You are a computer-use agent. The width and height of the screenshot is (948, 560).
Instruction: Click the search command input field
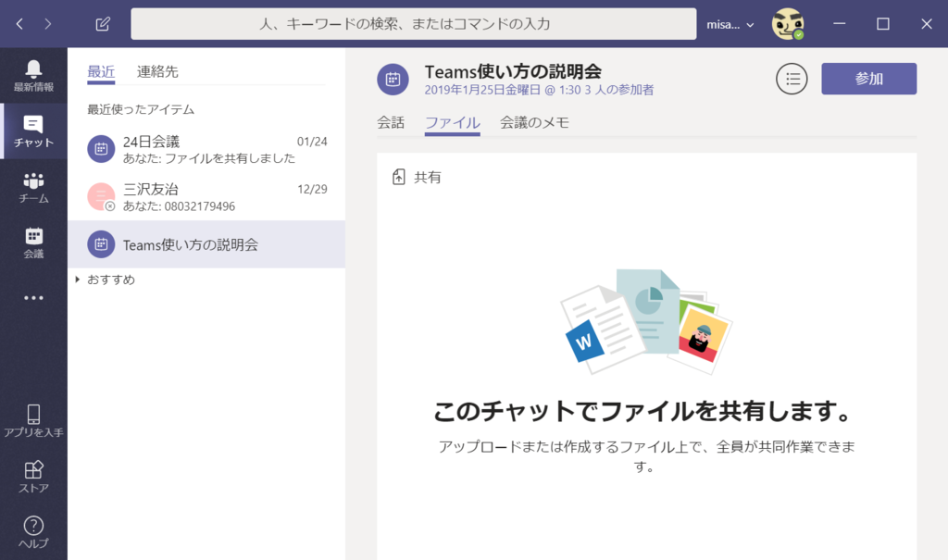pos(415,23)
